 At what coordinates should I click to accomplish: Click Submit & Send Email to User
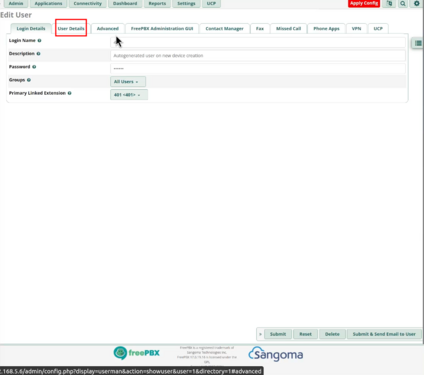[x=384, y=334]
